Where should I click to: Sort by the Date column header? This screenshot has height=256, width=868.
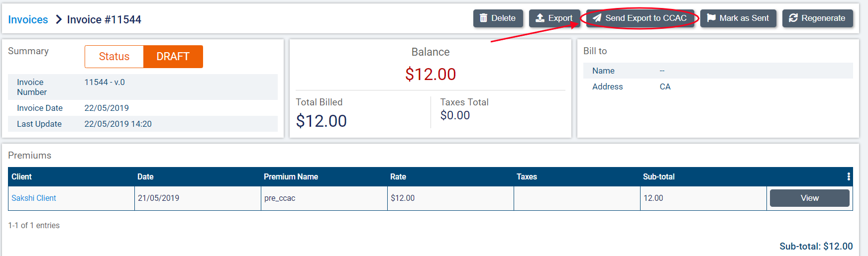(x=145, y=176)
